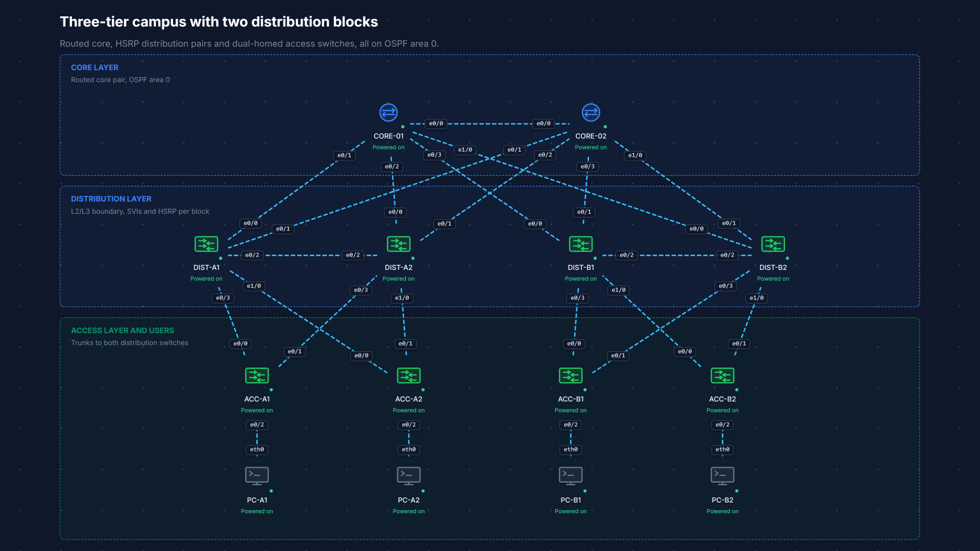Select the ACC-B2 access switch icon

point(723,375)
